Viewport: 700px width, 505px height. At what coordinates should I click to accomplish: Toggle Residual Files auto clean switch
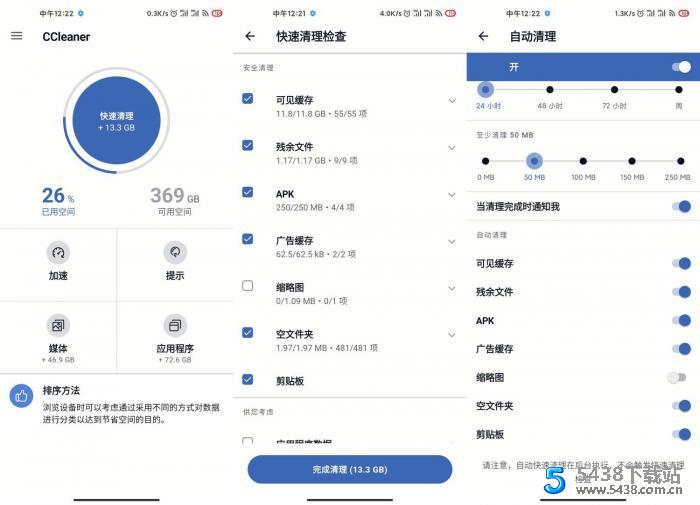coord(682,292)
